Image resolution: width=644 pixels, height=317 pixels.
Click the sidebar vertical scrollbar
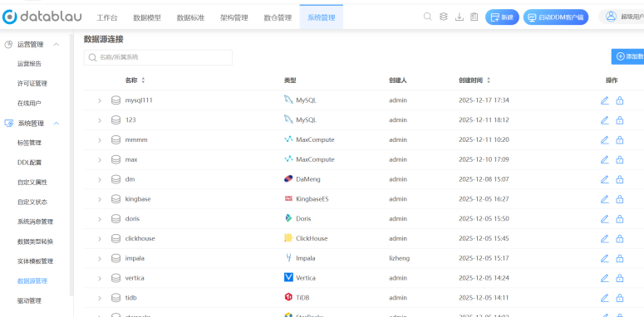coord(71,164)
